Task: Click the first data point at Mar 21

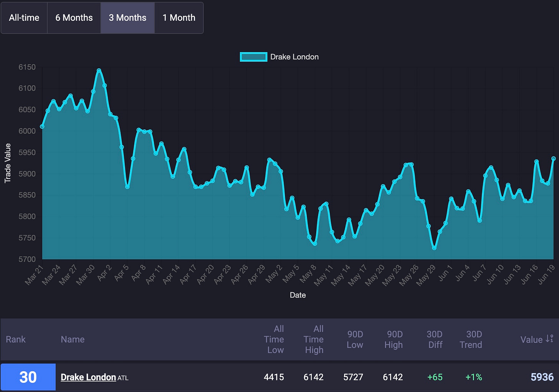Action: click(42, 126)
